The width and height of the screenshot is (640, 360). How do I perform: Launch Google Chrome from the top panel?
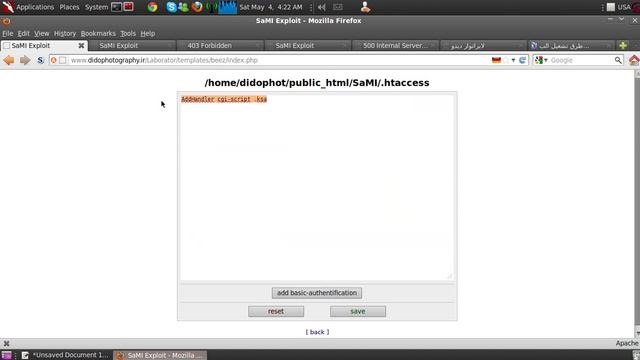153,7
